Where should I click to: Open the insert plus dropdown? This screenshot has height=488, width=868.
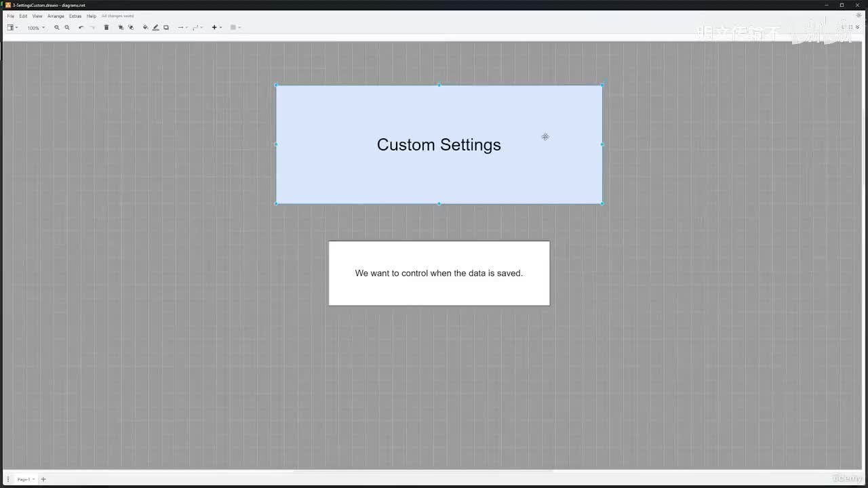point(216,28)
